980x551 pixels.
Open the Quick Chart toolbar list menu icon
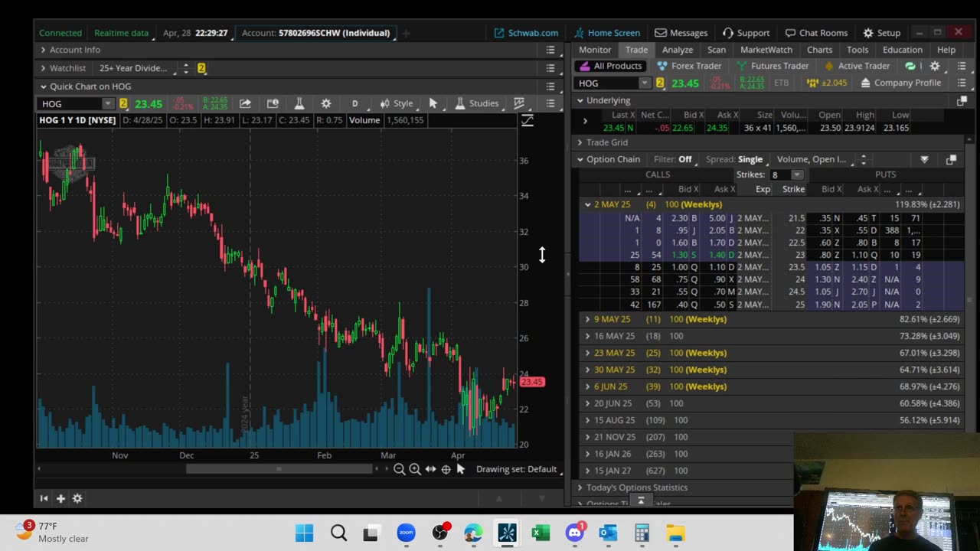[550, 103]
